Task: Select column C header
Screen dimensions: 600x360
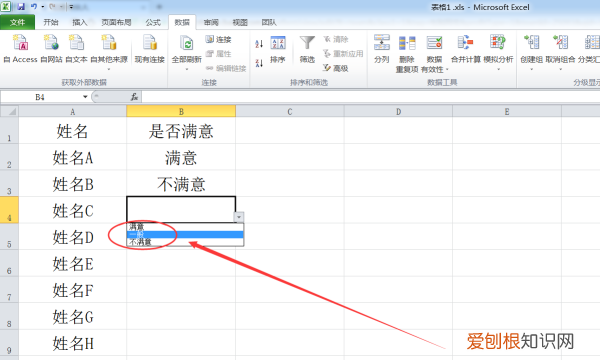Action: pos(290,111)
